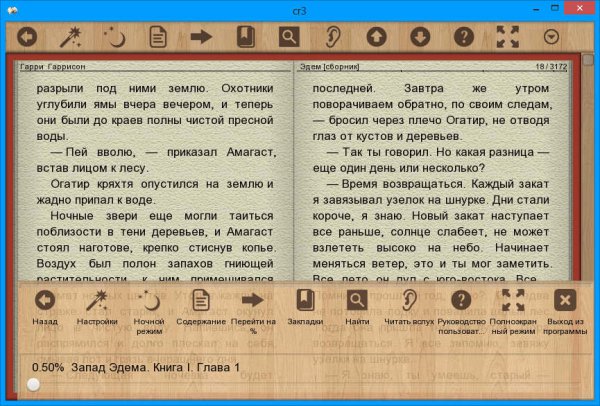600x406 pixels.
Task: Toggle fullscreen with top toolbar arrows icon
Action: click(508, 37)
